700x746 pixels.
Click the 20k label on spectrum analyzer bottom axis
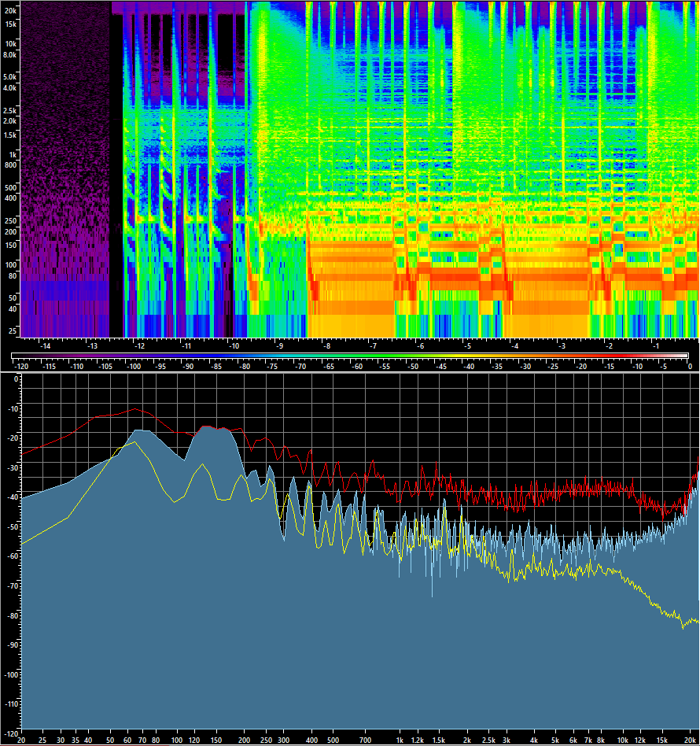690,740
